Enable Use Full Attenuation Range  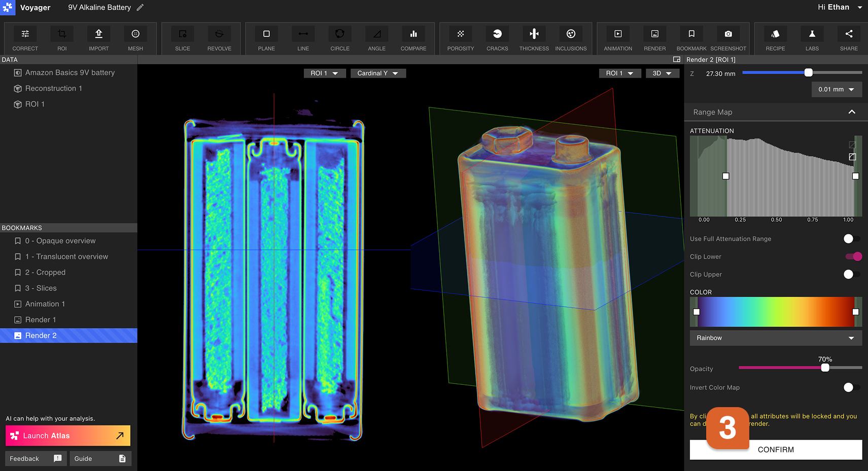click(851, 239)
